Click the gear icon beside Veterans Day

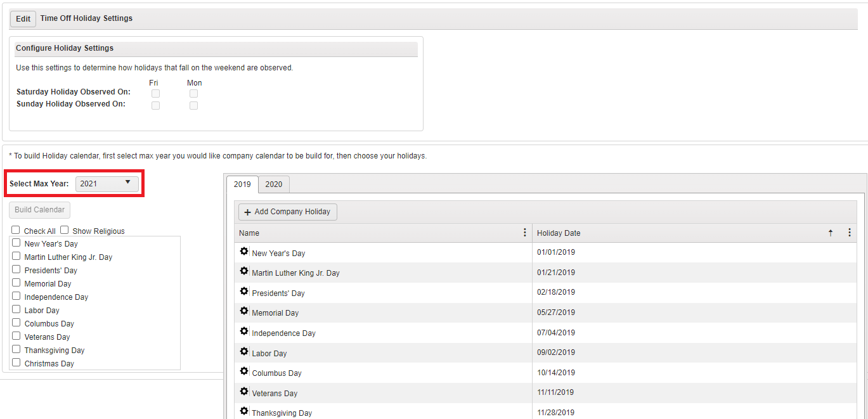244,391
